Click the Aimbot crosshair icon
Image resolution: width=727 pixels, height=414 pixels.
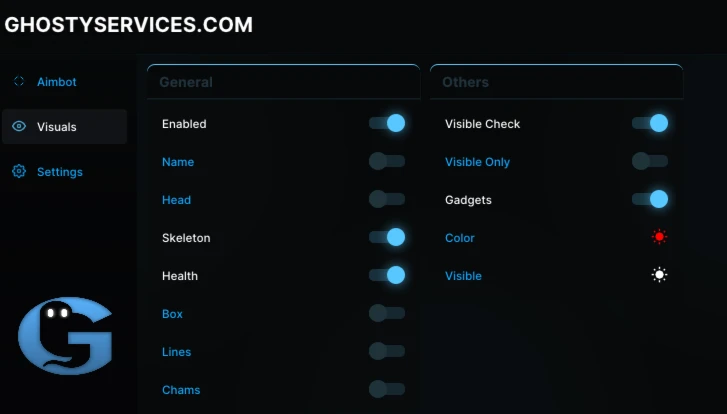(x=19, y=81)
